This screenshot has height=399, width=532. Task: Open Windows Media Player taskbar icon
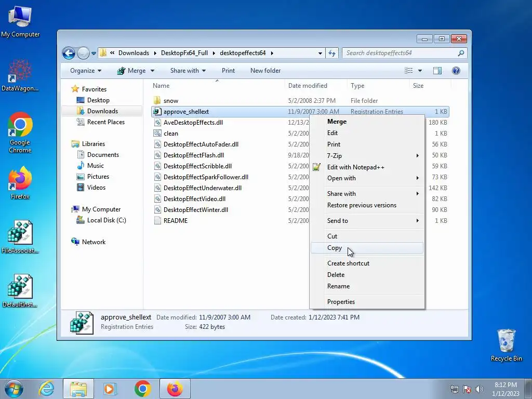[110, 389]
